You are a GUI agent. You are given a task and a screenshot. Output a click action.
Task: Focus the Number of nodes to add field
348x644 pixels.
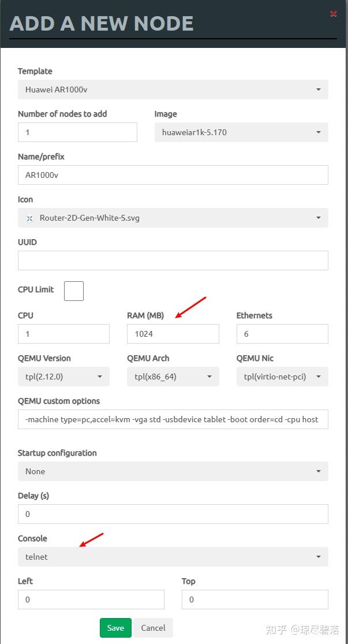click(x=77, y=132)
